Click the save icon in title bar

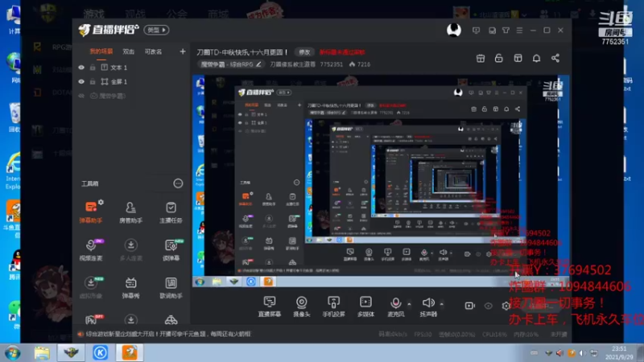492,31
